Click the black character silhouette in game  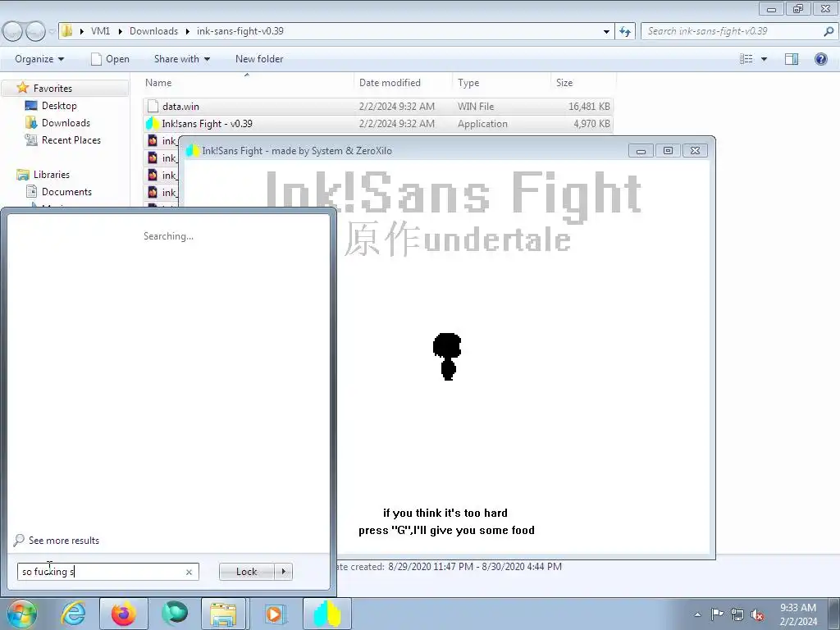click(x=447, y=356)
